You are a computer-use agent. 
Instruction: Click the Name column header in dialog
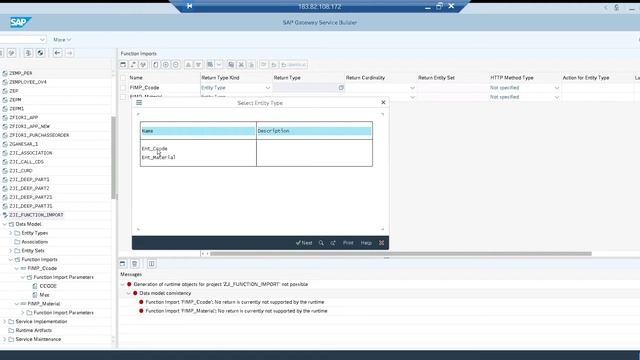click(x=198, y=131)
